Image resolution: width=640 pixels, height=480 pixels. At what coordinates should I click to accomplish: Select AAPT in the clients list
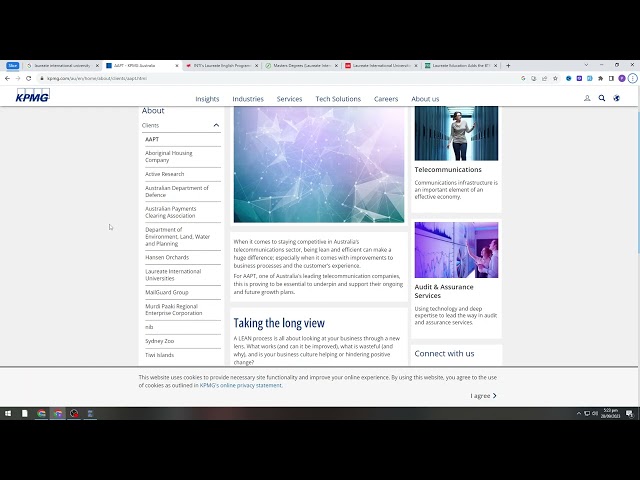point(152,139)
